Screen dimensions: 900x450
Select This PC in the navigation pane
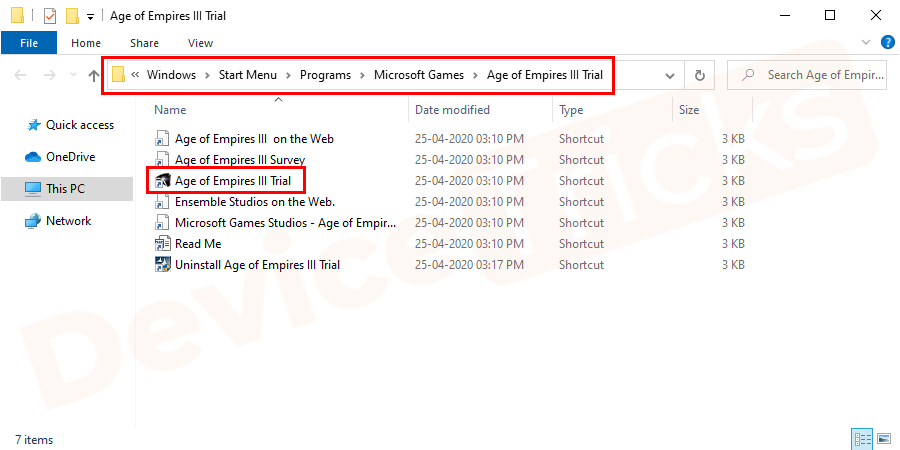(x=65, y=189)
